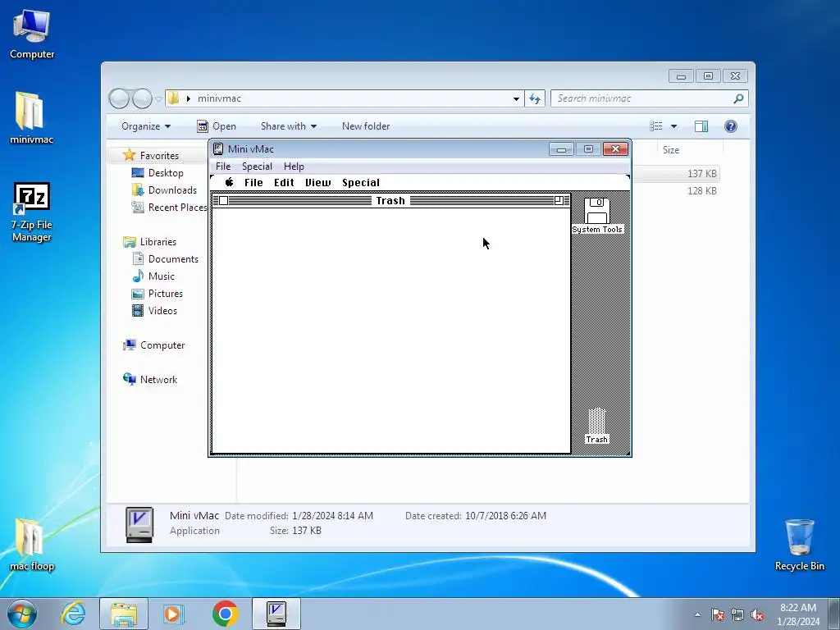Click the Mini vMac taskbar button

pyautogui.click(x=276, y=614)
